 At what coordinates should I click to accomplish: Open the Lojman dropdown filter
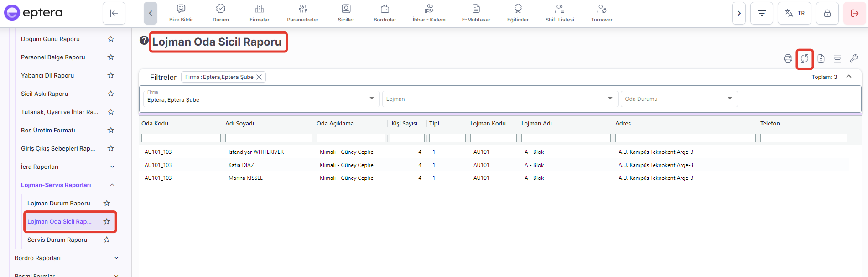point(499,99)
